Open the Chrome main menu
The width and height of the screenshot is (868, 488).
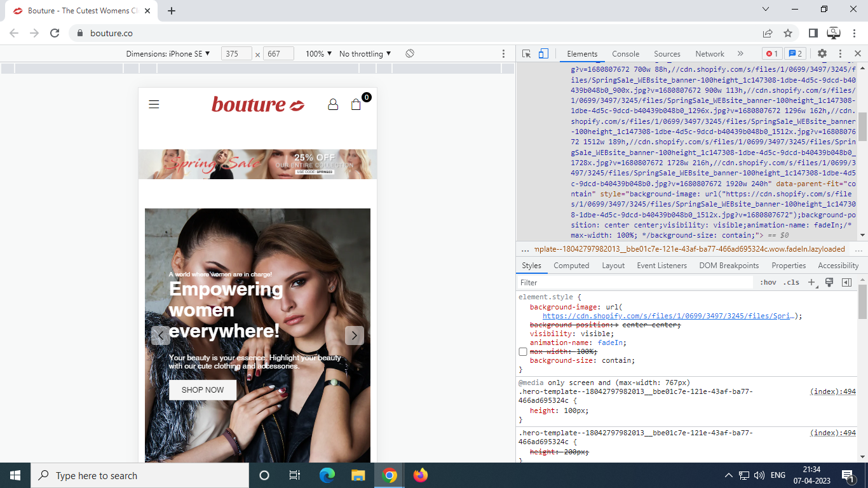click(855, 33)
